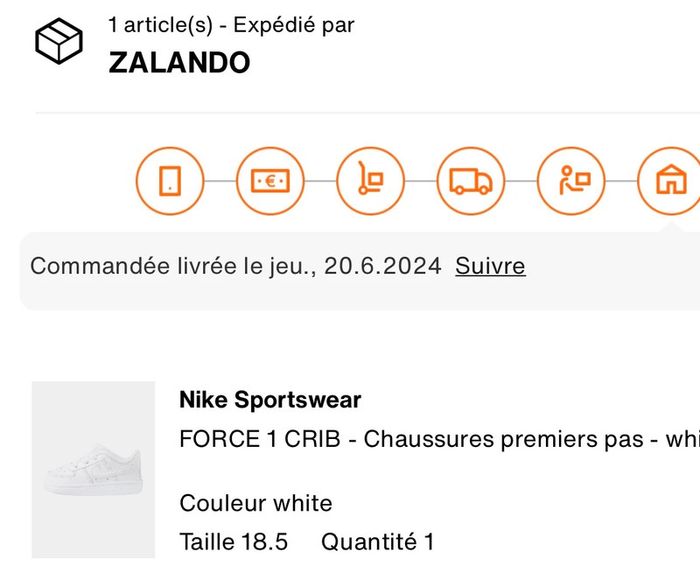Open the FORCE 1 CRIB product title
Screen dimensions: 700x564
pyautogui.click(x=258, y=440)
